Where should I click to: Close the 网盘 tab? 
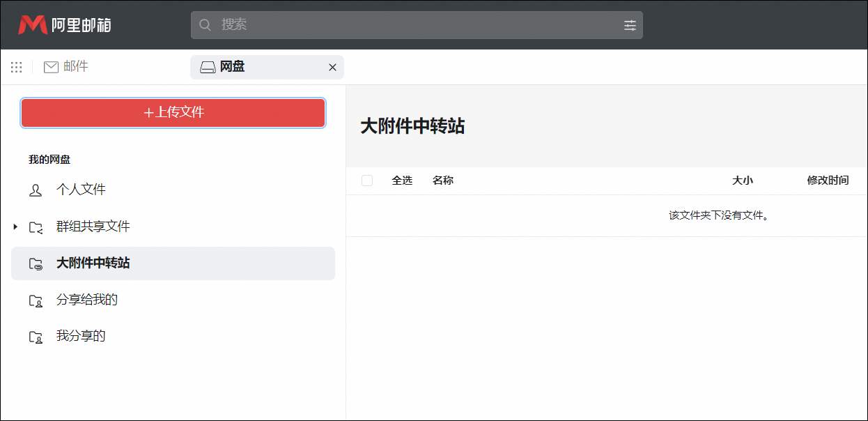point(332,68)
